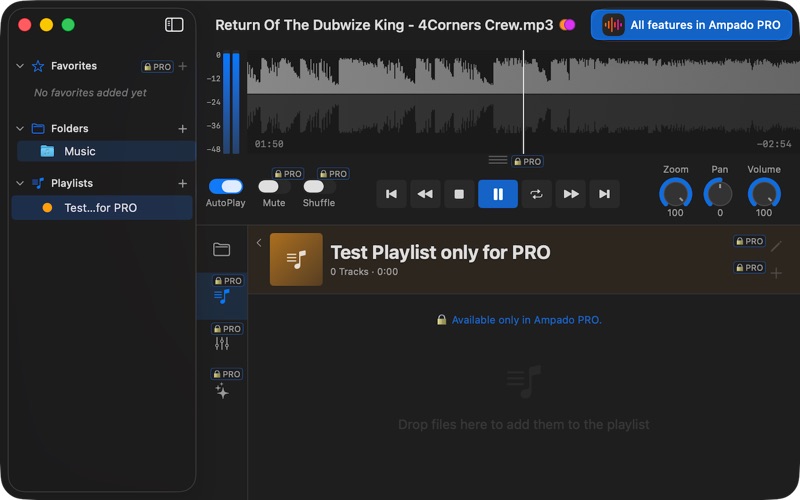Click the waveform drag handle lines
Screen dimensions: 800x500
[497, 160]
